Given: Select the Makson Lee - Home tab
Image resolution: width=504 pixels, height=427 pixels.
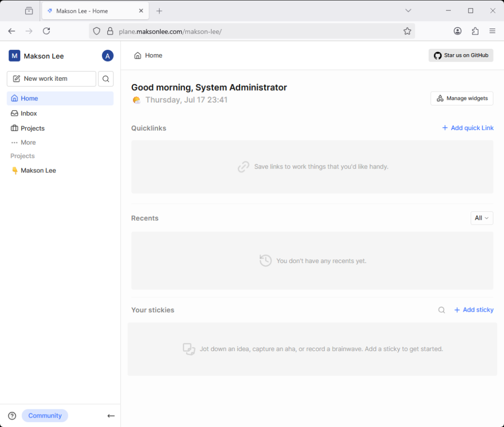Looking at the screenshot, I should [x=95, y=11].
